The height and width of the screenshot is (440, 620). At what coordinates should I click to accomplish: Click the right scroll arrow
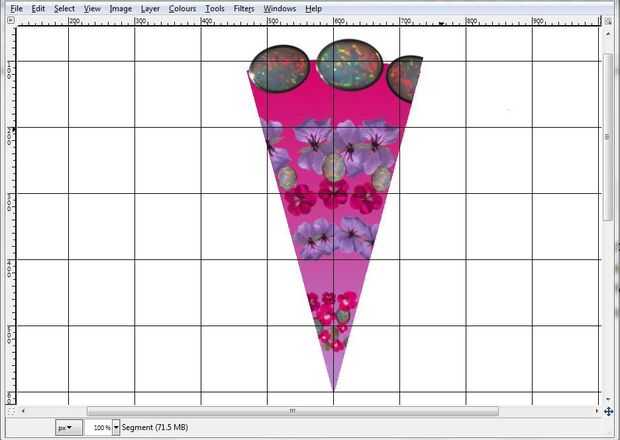[x=597, y=411]
